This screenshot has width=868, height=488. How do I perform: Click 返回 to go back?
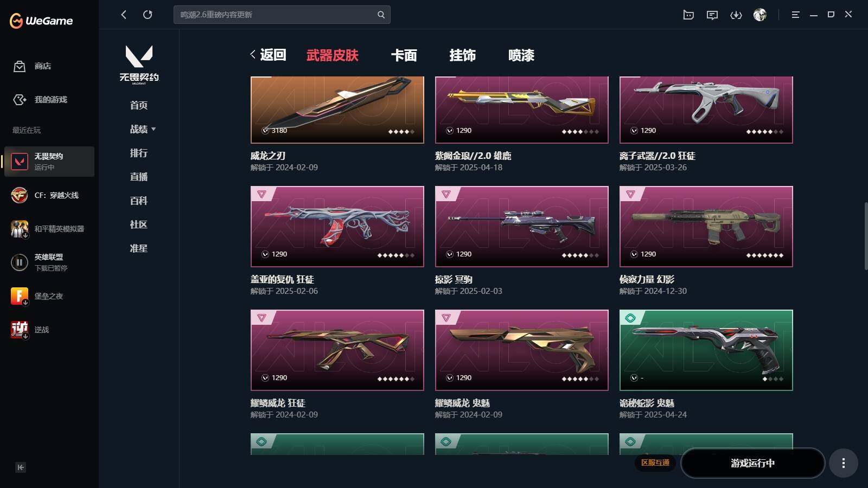coord(268,55)
